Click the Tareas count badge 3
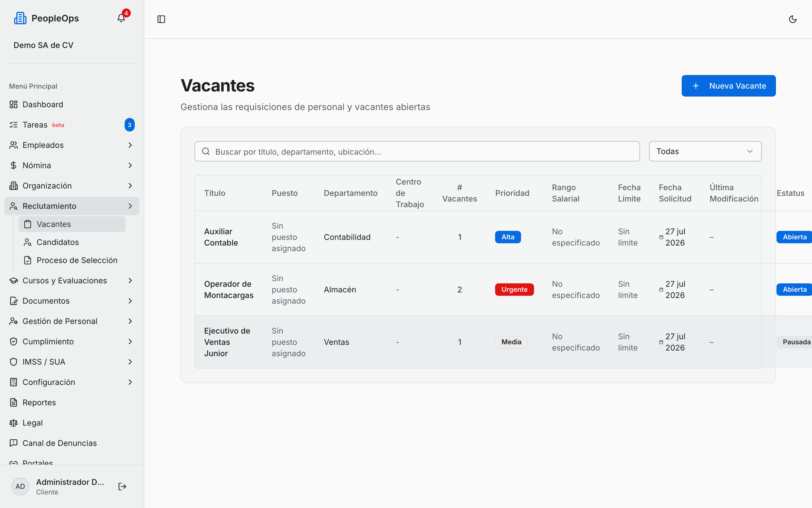The width and height of the screenshot is (812, 508). [129, 125]
